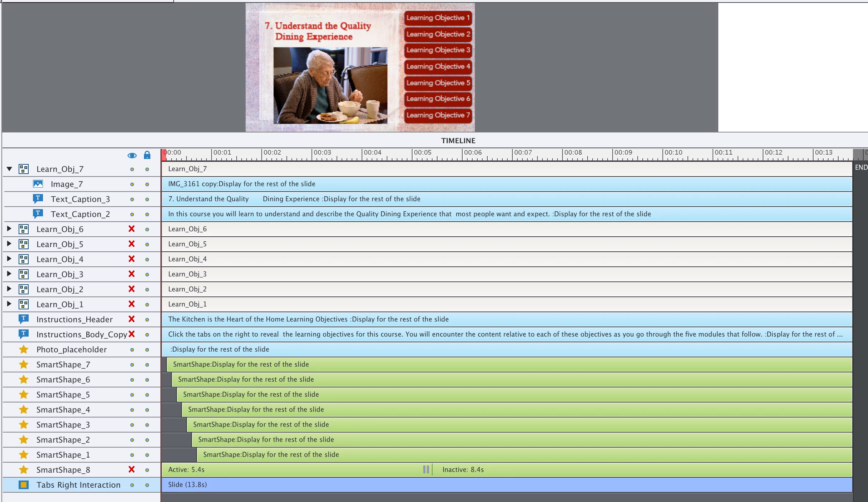This screenshot has width=868, height=502.
Task: Click the Tabs Right Interaction slide icon
Action: point(24,485)
